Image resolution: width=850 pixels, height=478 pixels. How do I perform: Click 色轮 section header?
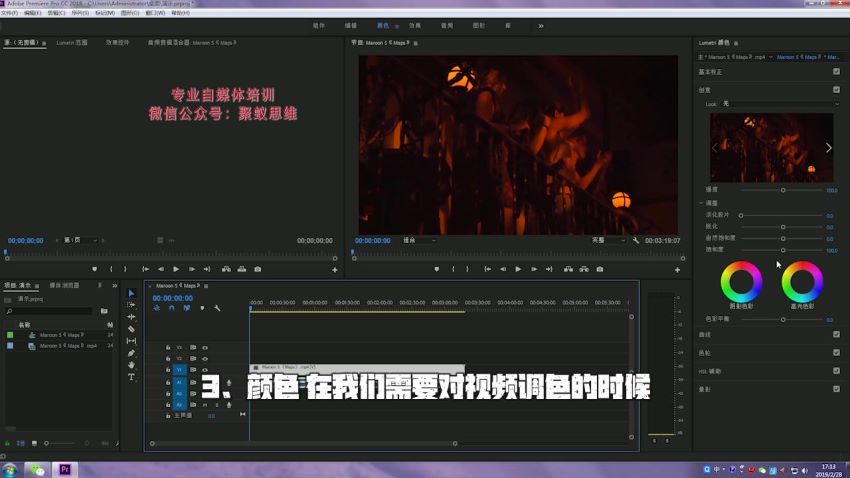point(705,353)
